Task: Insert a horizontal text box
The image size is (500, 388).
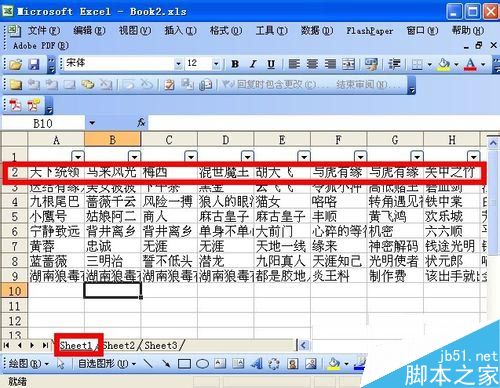Action: pyautogui.click(x=220, y=363)
